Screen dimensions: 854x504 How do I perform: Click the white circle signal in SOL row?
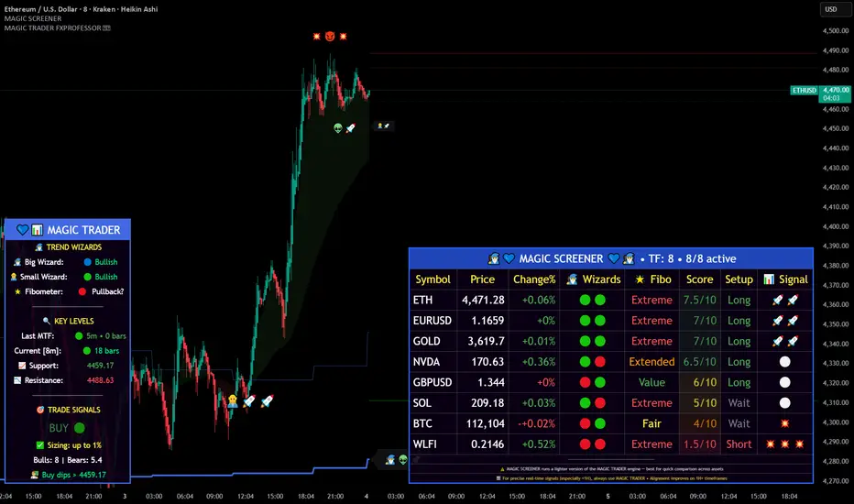pyautogui.click(x=785, y=402)
